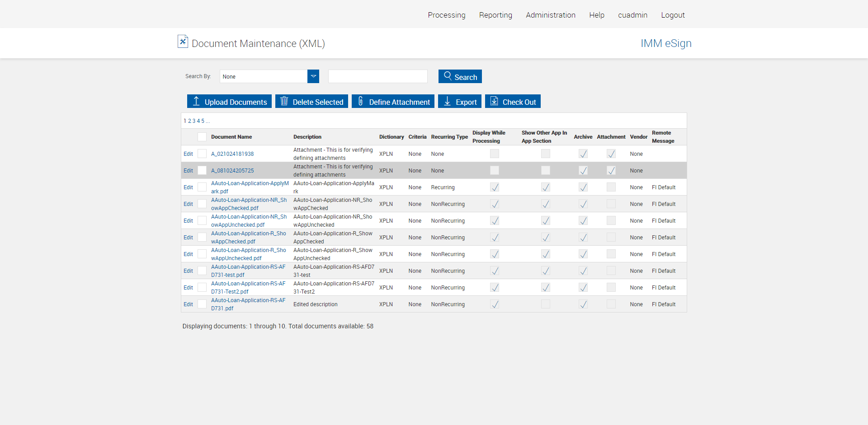Screen dimensions: 868x425
Task: Click Edit link for AAuto-Loan-Application-ApplyMark.pdf
Action: click(188, 187)
